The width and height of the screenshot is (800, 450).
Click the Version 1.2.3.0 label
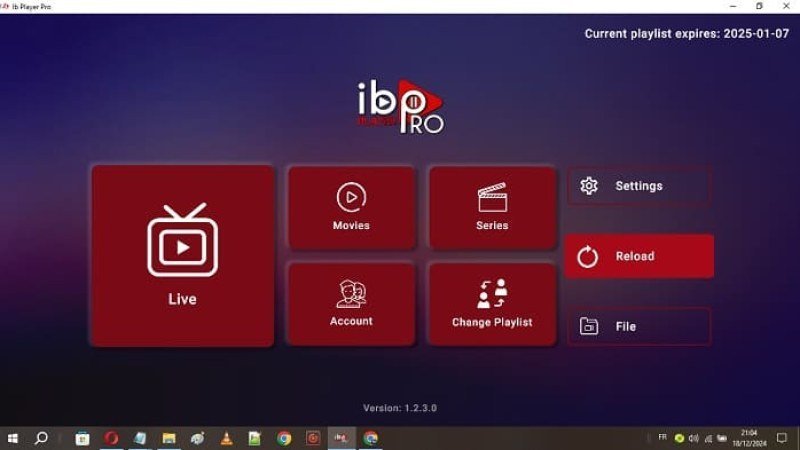[x=400, y=408]
